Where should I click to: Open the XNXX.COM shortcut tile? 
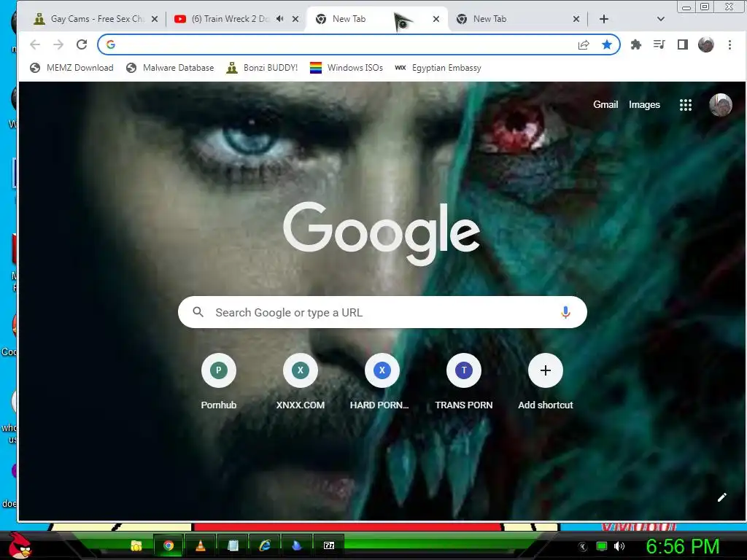300,382
